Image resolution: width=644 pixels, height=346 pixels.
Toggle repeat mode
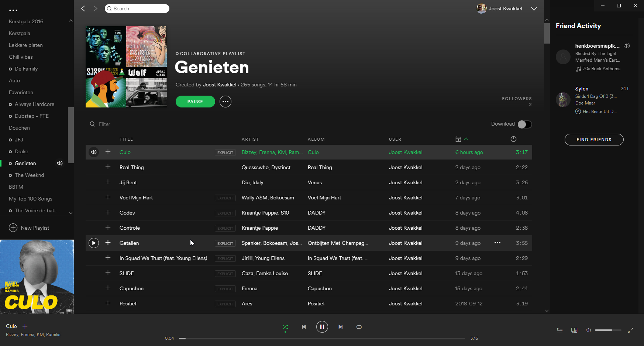coord(359,327)
